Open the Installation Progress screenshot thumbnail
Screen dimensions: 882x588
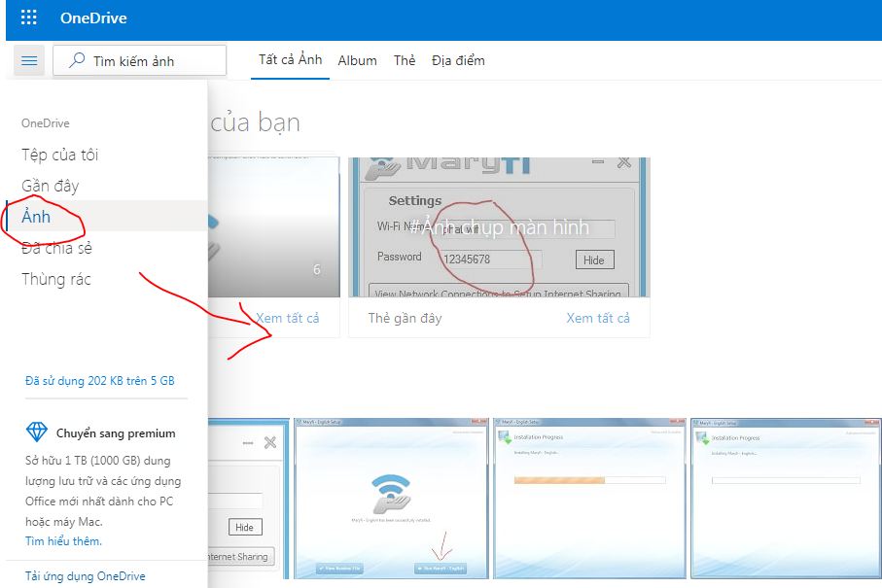[588, 498]
